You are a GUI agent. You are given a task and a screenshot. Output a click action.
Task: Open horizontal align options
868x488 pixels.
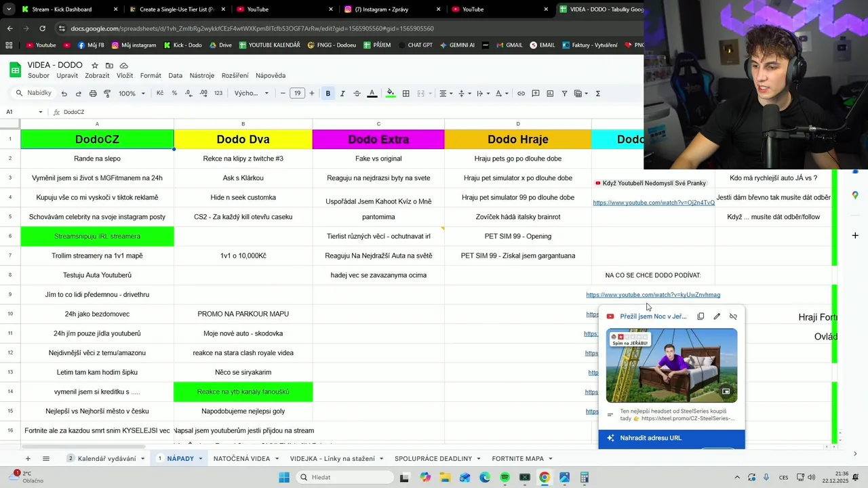click(x=446, y=94)
